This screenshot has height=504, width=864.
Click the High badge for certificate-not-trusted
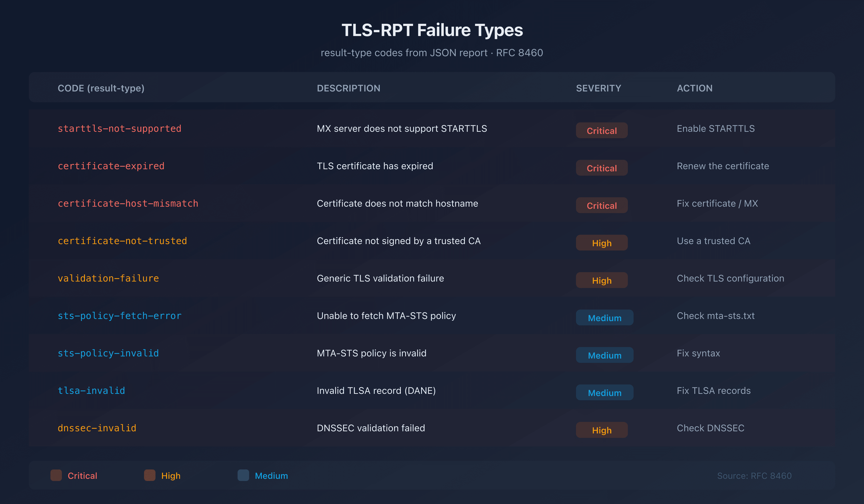tap(602, 243)
